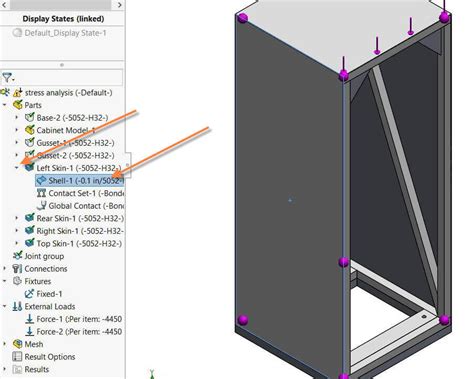Select 'Fixed-1' fixture text
The width and height of the screenshot is (474, 379).
[x=49, y=294]
